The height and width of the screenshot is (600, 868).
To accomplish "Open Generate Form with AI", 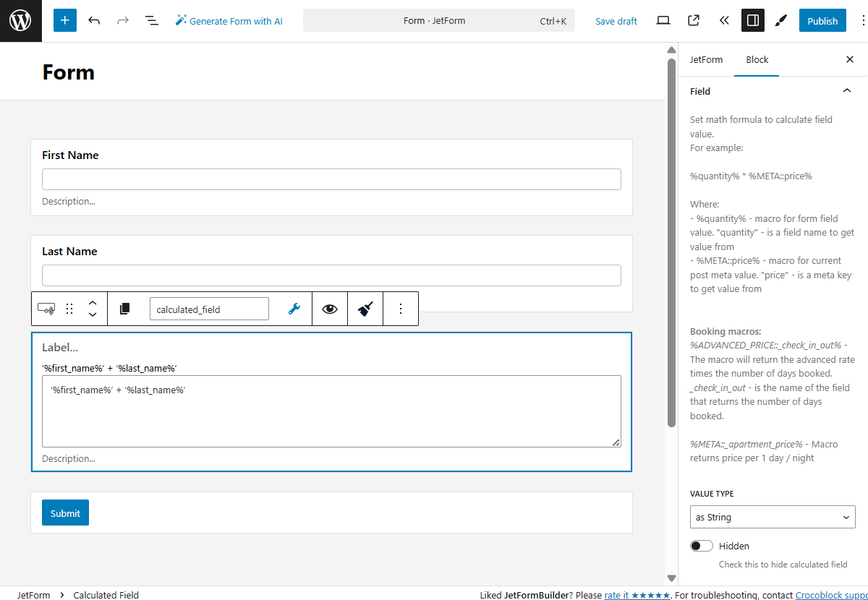I will click(229, 20).
